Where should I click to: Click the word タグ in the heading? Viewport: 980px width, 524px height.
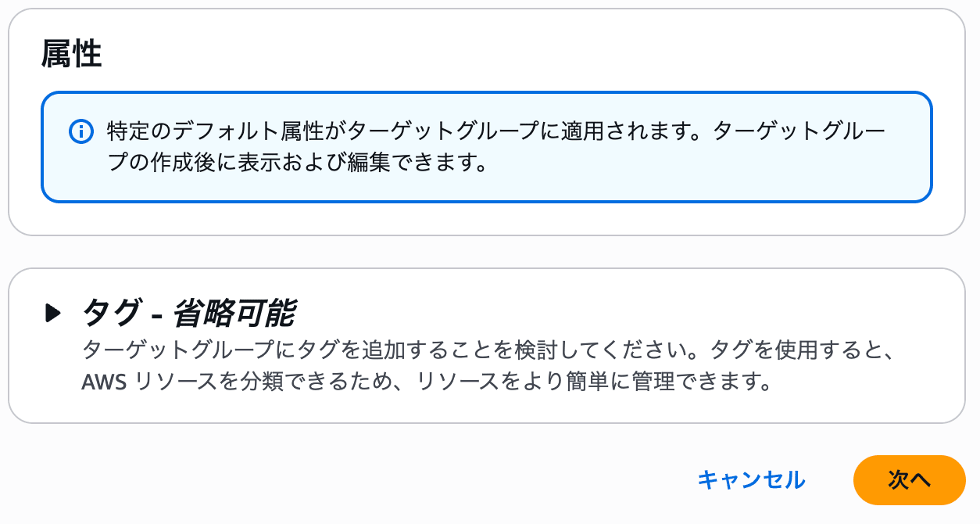pos(108,314)
